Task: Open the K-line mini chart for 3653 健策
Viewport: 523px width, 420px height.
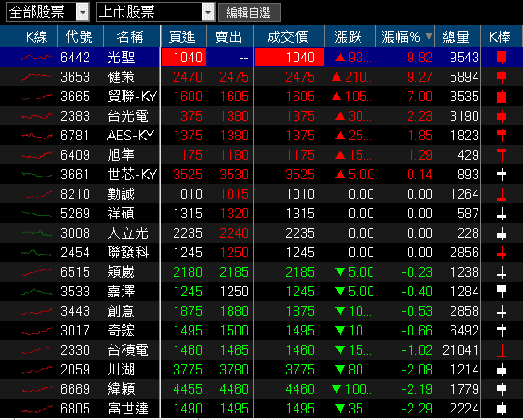Action: (x=36, y=77)
